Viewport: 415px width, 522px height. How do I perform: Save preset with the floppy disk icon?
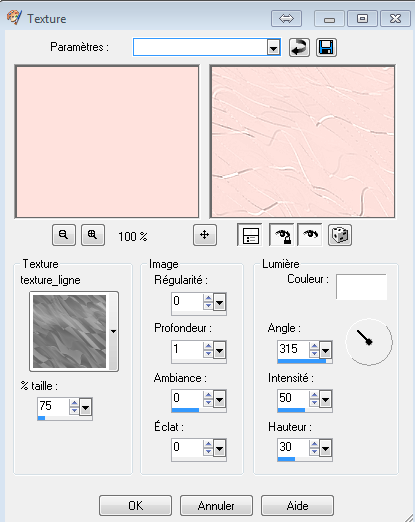326,47
